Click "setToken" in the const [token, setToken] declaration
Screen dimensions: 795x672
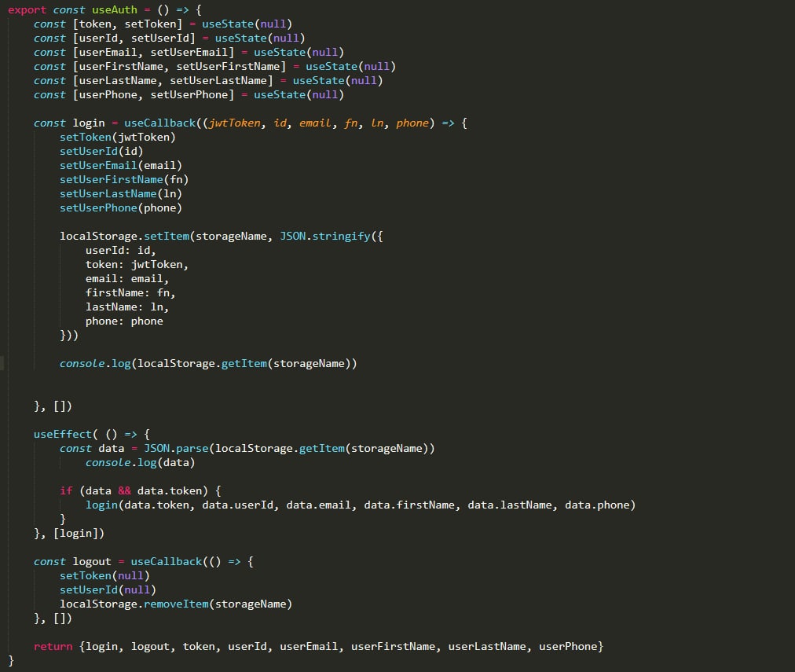tap(150, 24)
